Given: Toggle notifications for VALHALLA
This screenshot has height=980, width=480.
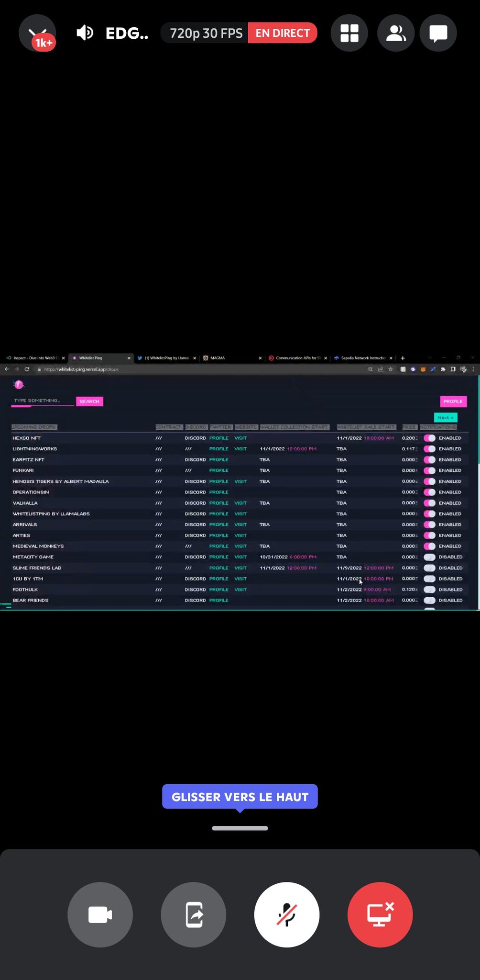Looking at the screenshot, I should 429,503.
